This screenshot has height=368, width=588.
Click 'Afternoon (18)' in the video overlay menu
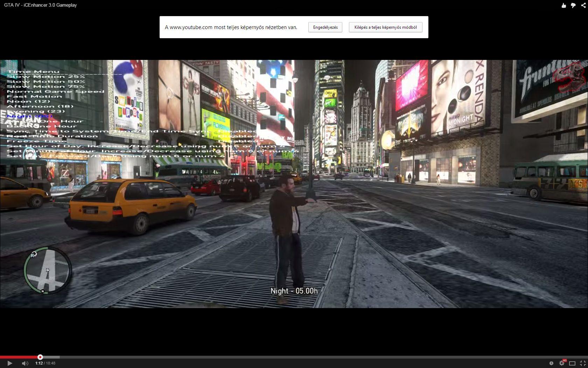pyautogui.click(x=40, y=106)
